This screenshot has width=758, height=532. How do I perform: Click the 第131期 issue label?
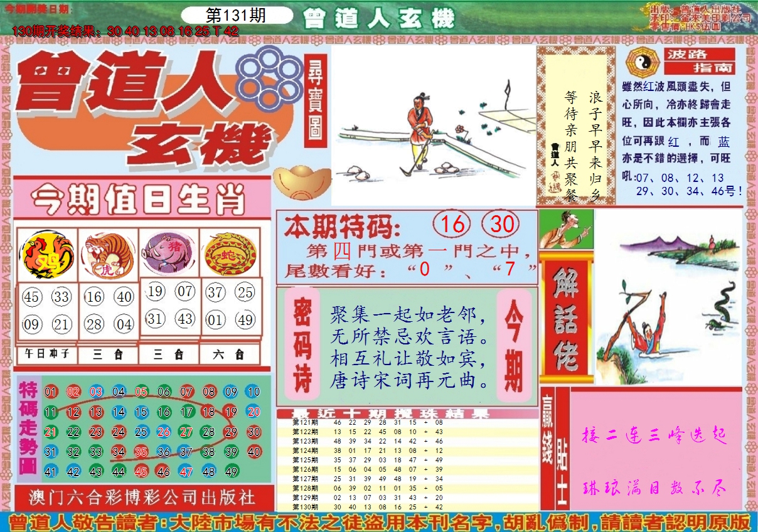[x=236, y=16]
